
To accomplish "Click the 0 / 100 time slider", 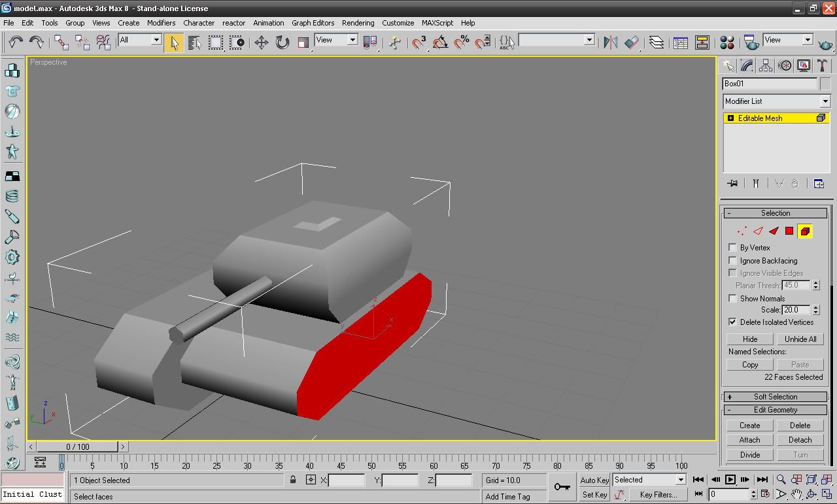I will [x=78, y=446].
